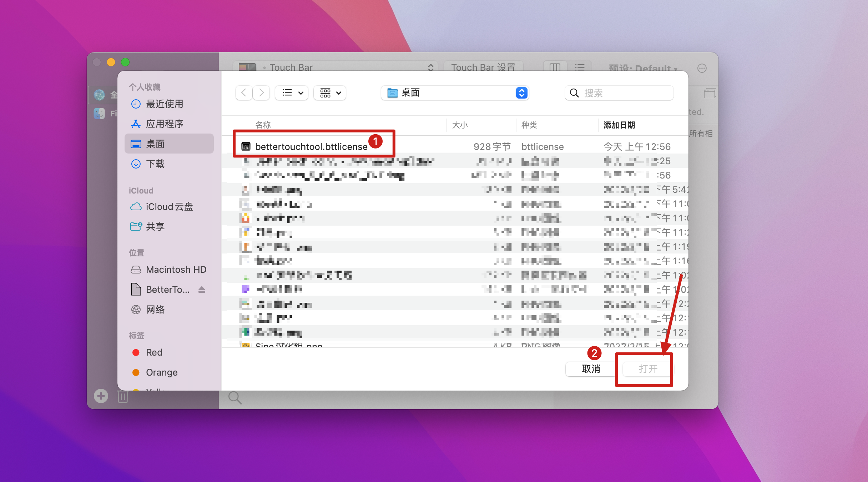Sort by 添加日期 column header
Image resolution: width=868 pixels, height=482 pixels.
click(619, 125)
